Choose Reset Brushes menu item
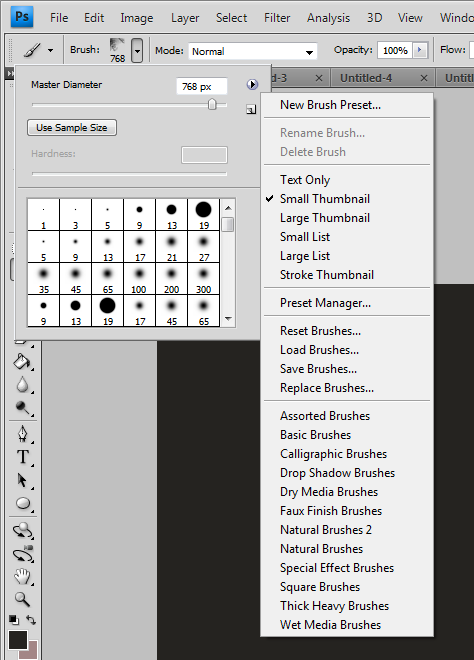 click(347, 331)
